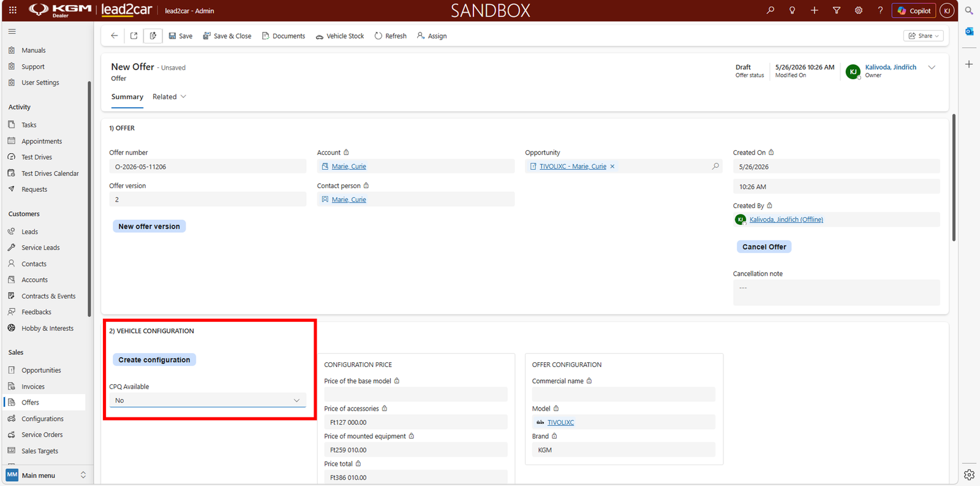Click the Outlook icon in side panel
Image resolution: width=980 pixels, height=486 pixels.
[x=969, y=31]
